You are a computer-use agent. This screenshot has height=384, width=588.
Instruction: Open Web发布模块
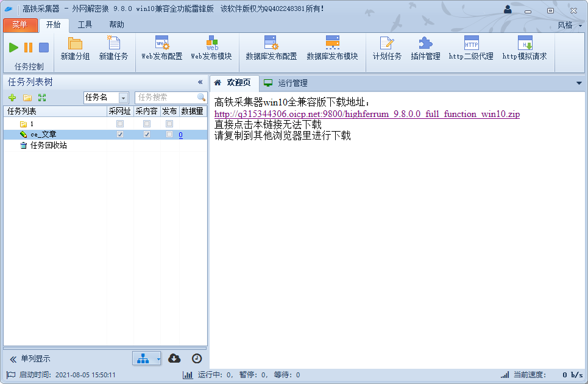click(211, 48)
